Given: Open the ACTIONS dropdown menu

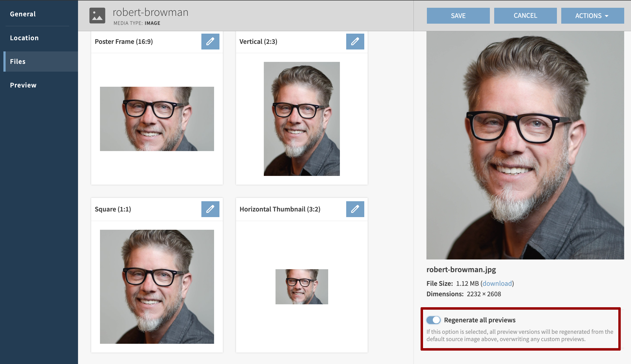Looking at the screenshot, I should click(x=592, y=16).
